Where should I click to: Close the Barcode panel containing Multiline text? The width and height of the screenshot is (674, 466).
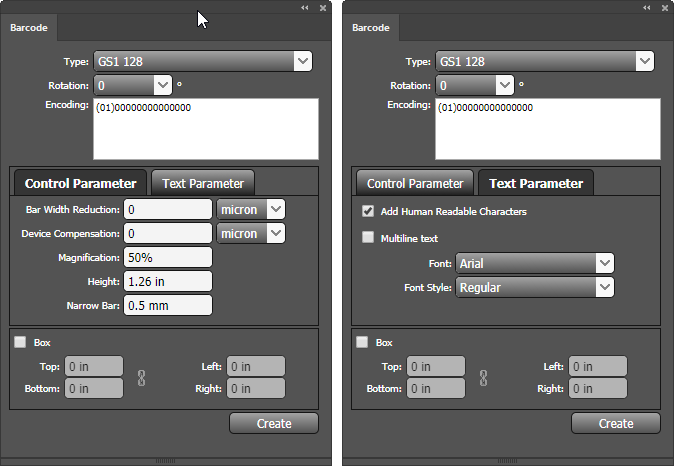(664, 7)
